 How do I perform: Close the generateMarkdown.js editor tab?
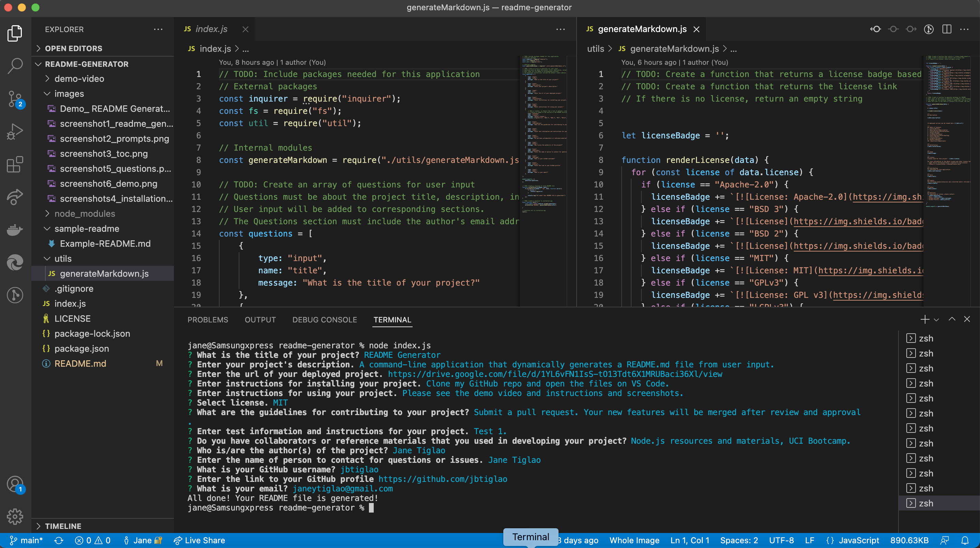(x=697, y=29)
